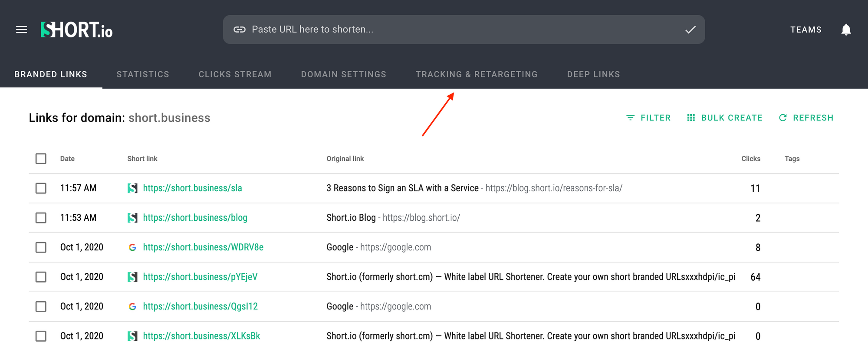868x349 pixels.
Task: Click the Clicks column header
Action: coord(751,159)
